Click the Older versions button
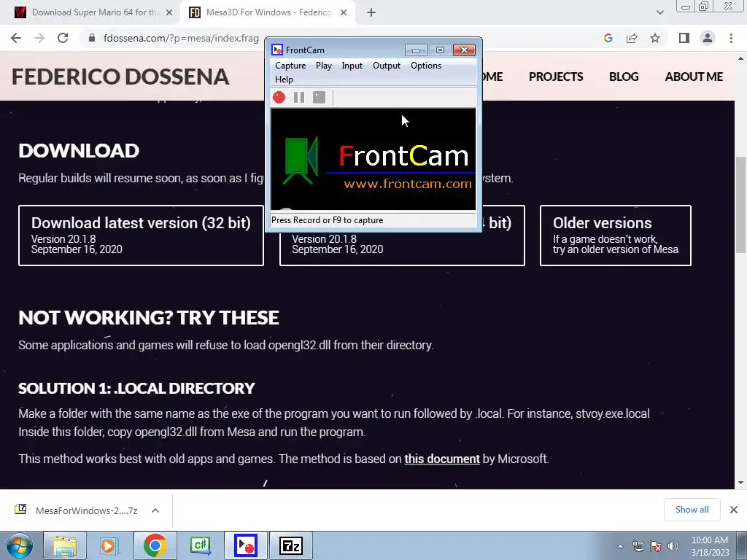The width and height of the screenshot is (747, 560). point(616,236)
